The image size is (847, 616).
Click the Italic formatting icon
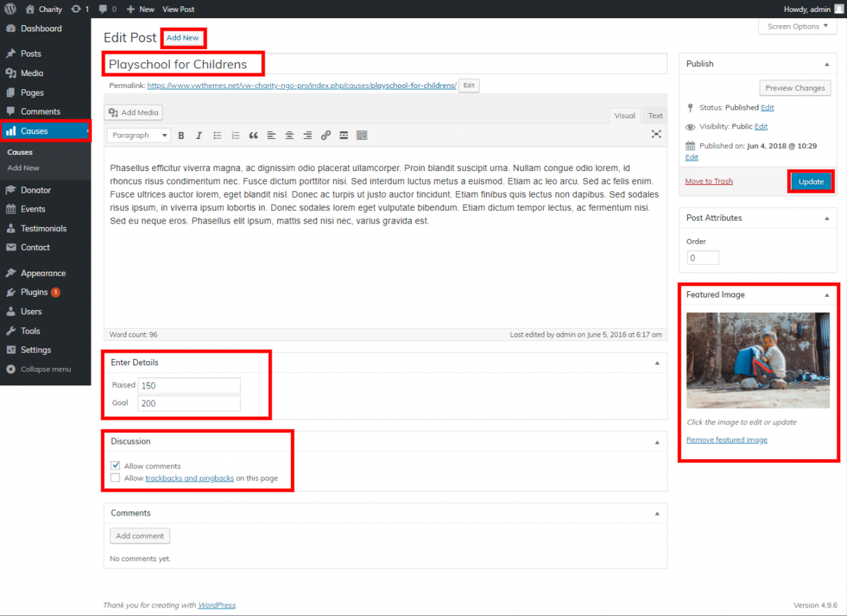(199, 135)
